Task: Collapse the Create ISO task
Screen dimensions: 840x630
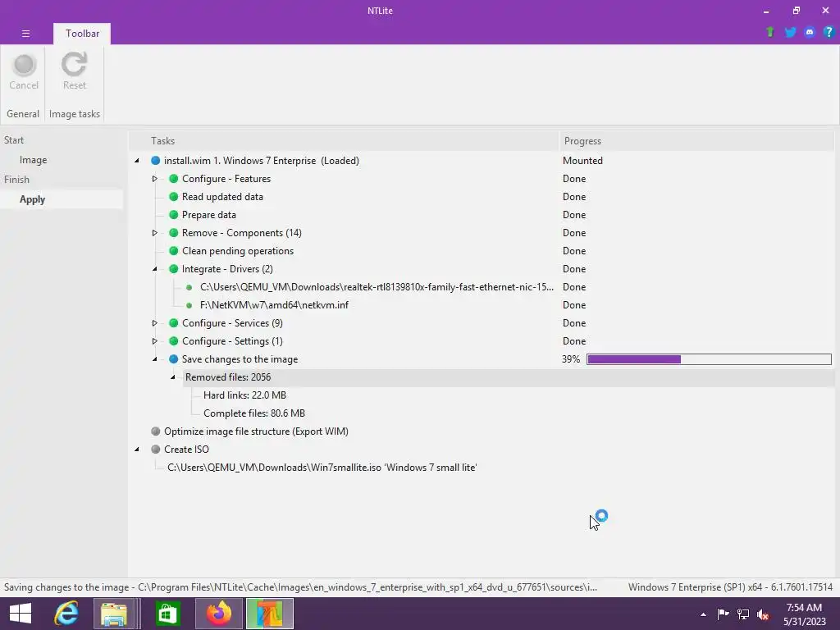Action: click(137, 450)
